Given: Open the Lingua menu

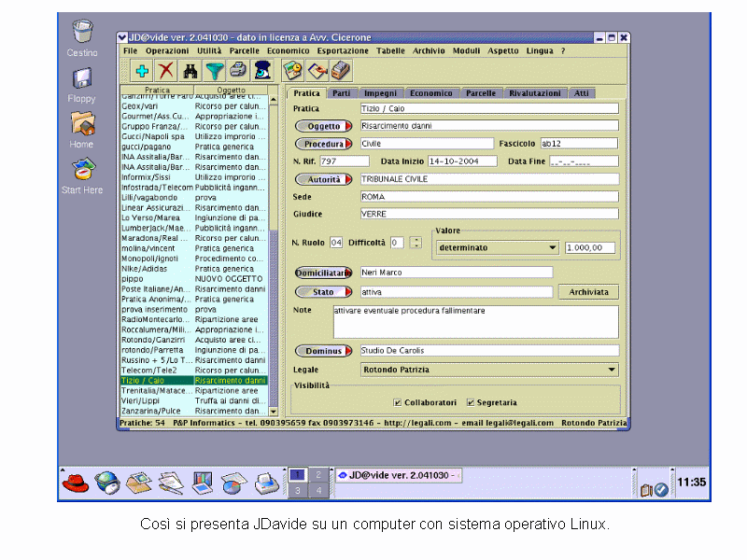Looking at the screenshot, I should (540, 51).
